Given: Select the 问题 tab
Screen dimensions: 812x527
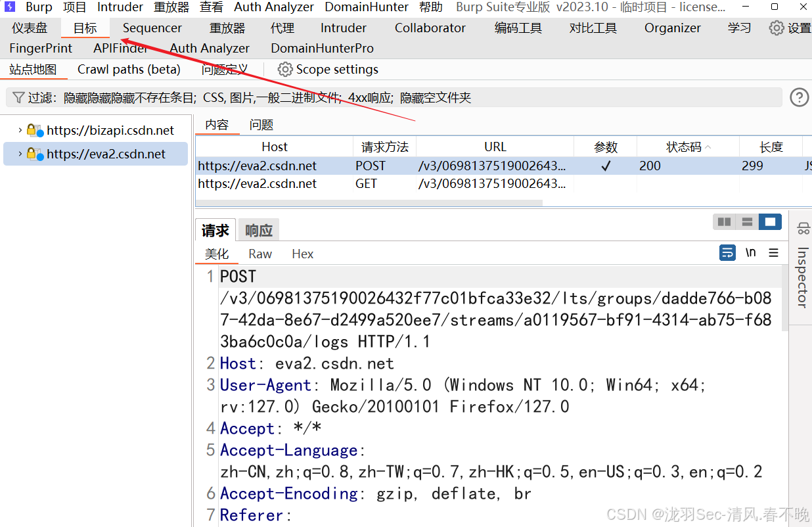Looking at the screenshot, I should coord(261,125).
